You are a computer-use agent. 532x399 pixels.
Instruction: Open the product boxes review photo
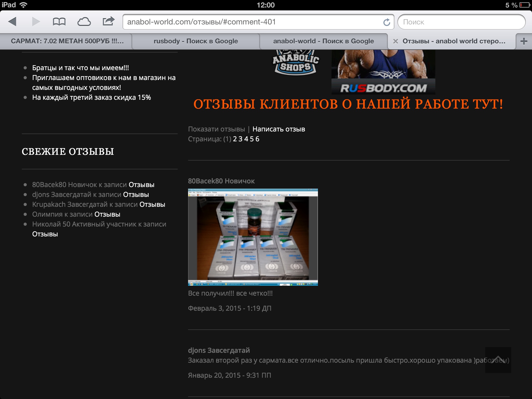coord(253,237)
